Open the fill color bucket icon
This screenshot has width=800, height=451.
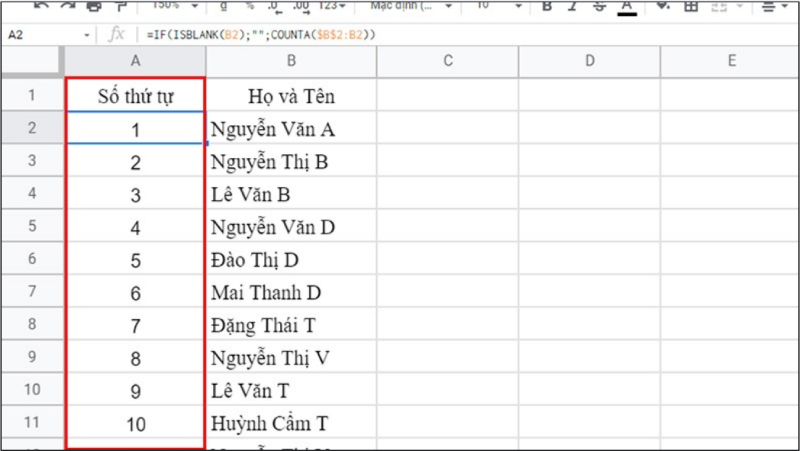tap(663, 6)
